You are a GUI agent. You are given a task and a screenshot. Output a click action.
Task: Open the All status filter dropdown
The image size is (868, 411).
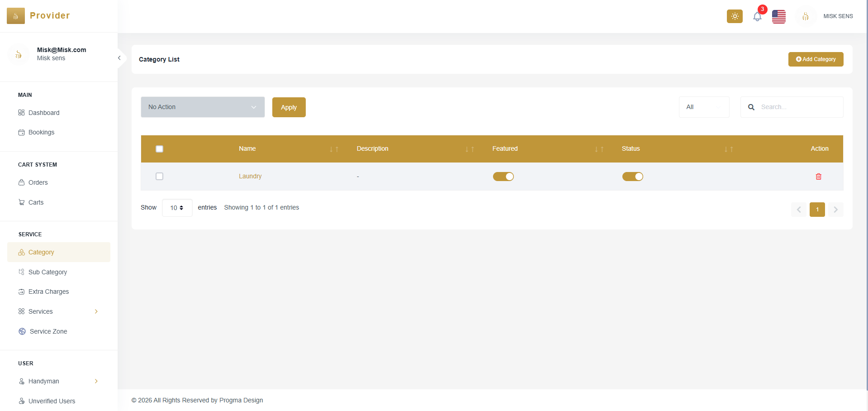coord(703,107)
